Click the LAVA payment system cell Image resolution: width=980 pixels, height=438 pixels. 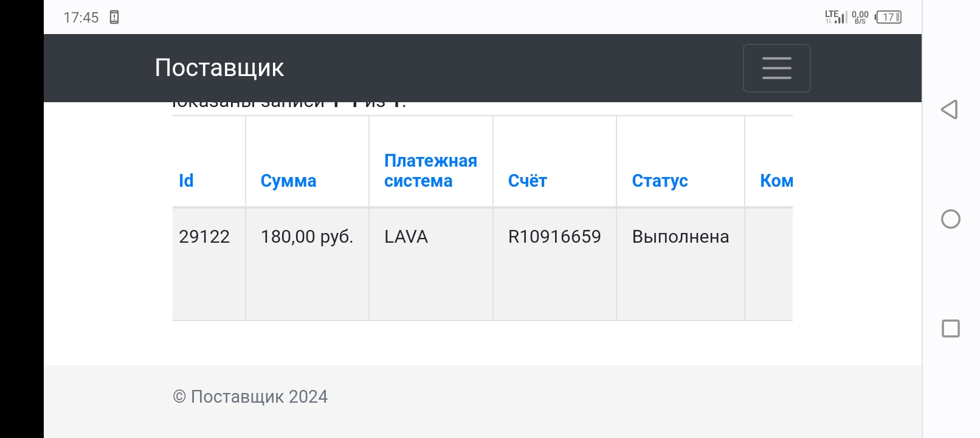click(x=406, y=237)
